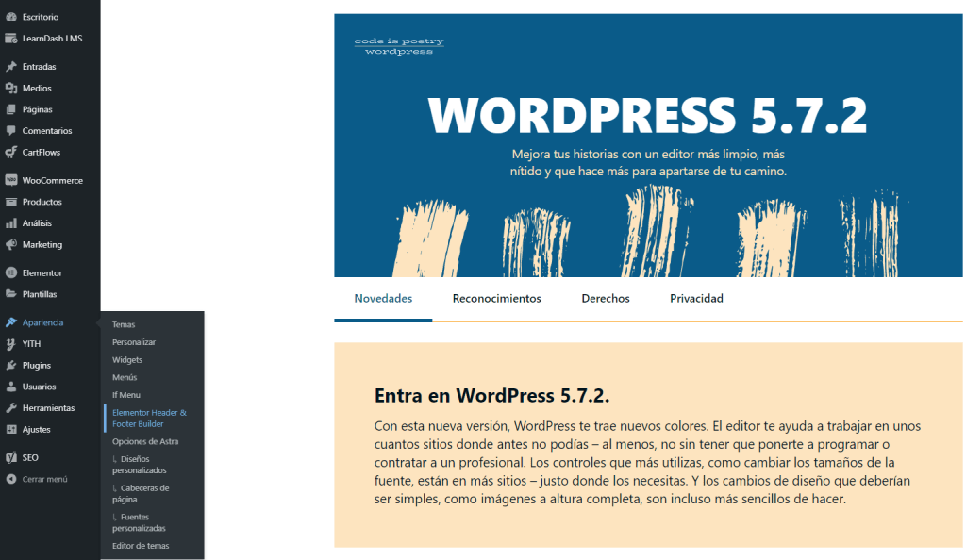The width and height of the screenshot is (966, 560).
Task: Click the Escritorio dashboard icon
Action: (x=11, y=17)
